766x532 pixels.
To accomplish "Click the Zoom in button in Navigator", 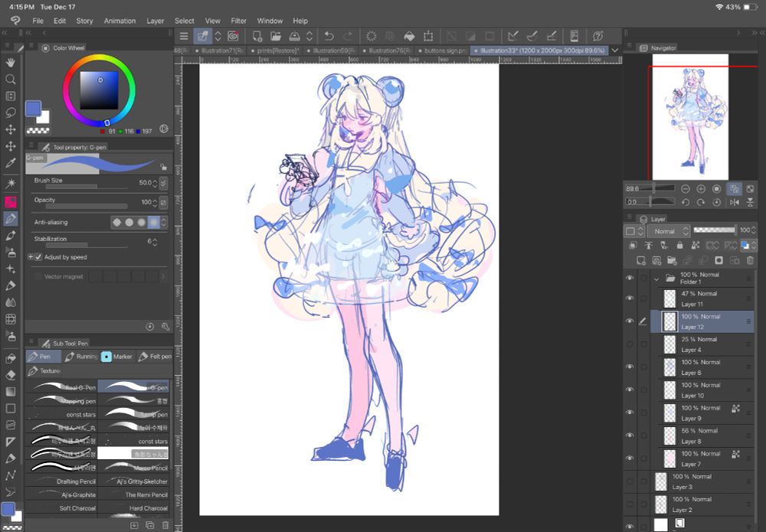I will click(701, 189).
